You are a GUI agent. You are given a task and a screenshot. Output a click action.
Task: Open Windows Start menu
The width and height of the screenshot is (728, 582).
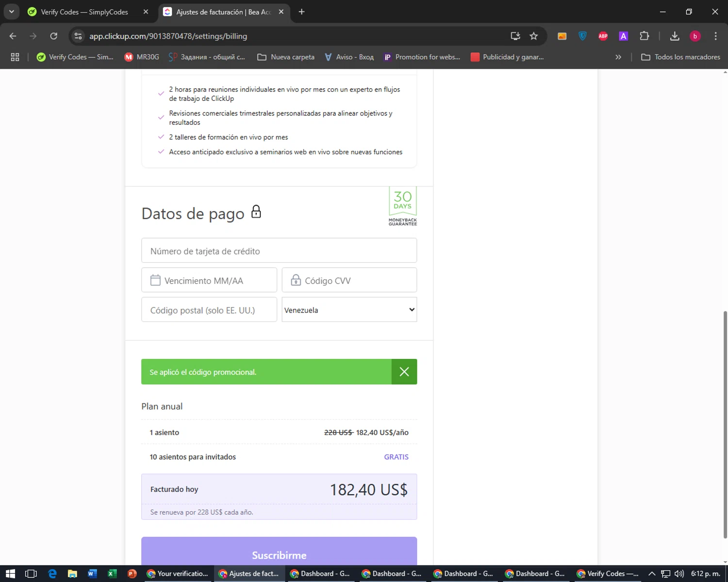coord(10,574)
